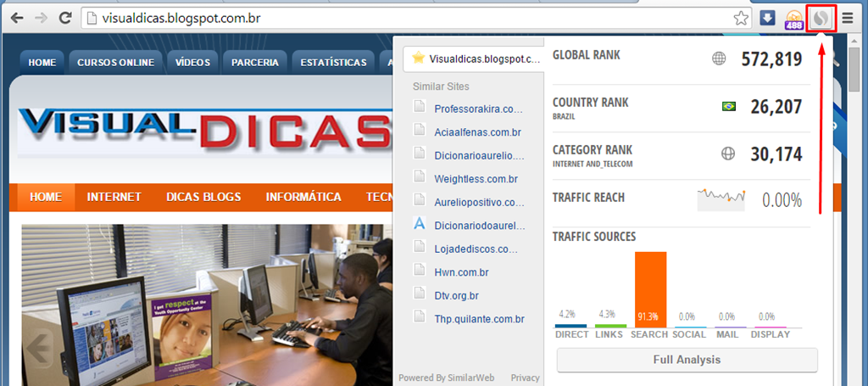Open the PARCERIA tab

(255, 63)
